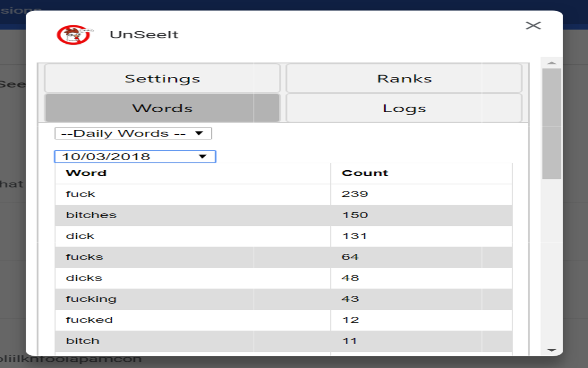This screenshot has width=588, height=368.
Task: Click the Word column header
Action: 86,173
